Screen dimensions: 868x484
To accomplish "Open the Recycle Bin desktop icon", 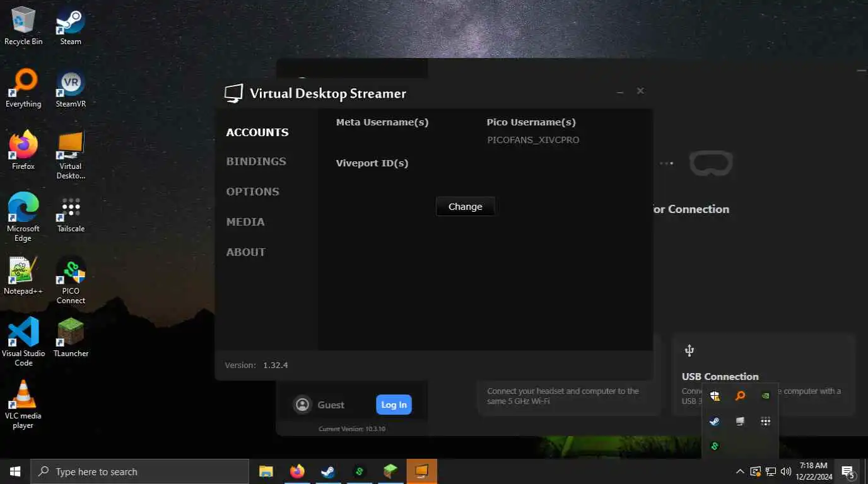I will pos(23,25).
